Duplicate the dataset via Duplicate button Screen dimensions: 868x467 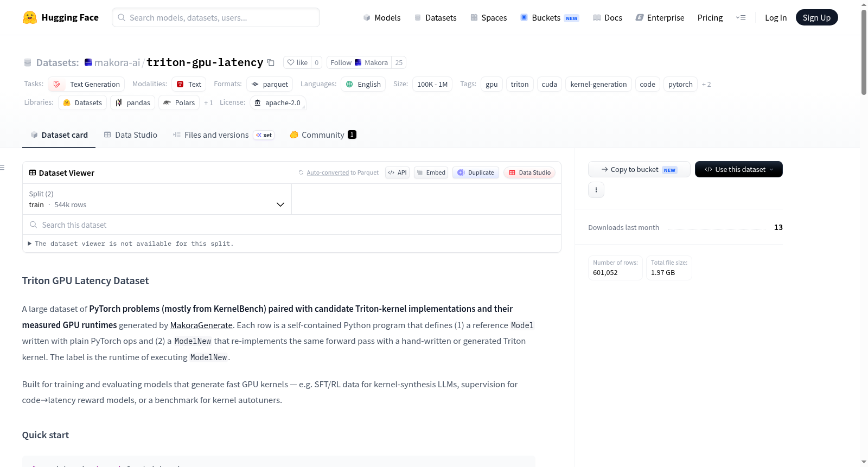coord(476,172)
